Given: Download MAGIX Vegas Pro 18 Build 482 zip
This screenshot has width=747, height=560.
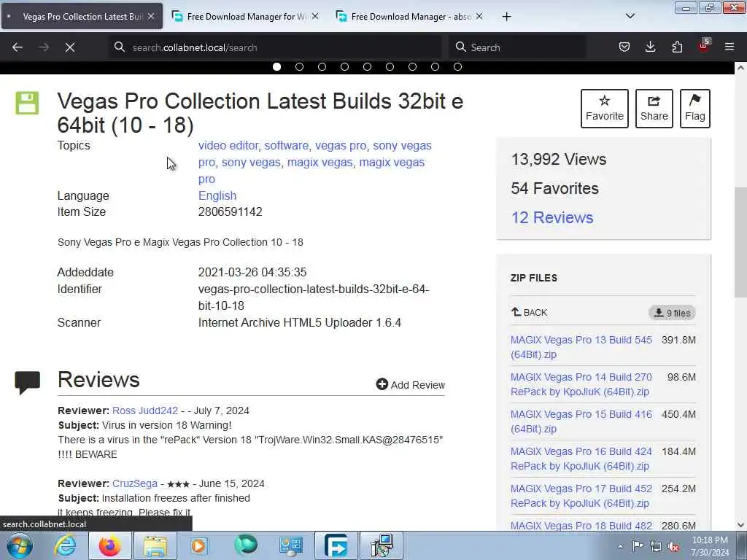Looking at the screenshot, I should (581, 526).
